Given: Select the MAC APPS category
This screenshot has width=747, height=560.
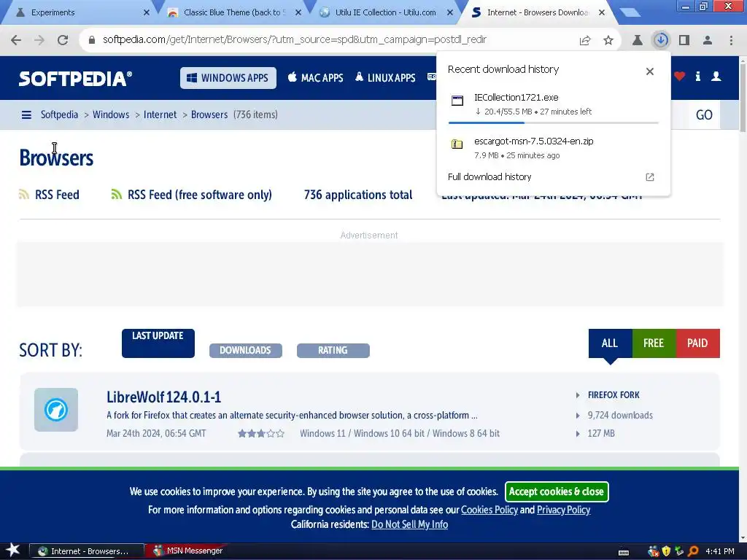Looking at the screenshot, I should 315,77.
